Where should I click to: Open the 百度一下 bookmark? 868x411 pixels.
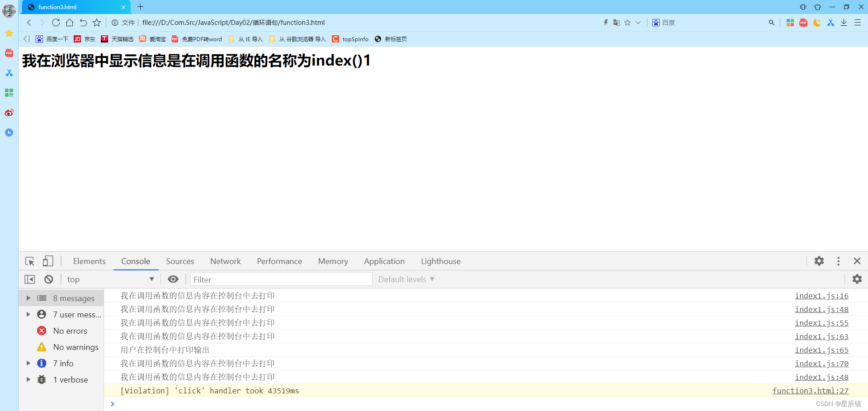52,39
